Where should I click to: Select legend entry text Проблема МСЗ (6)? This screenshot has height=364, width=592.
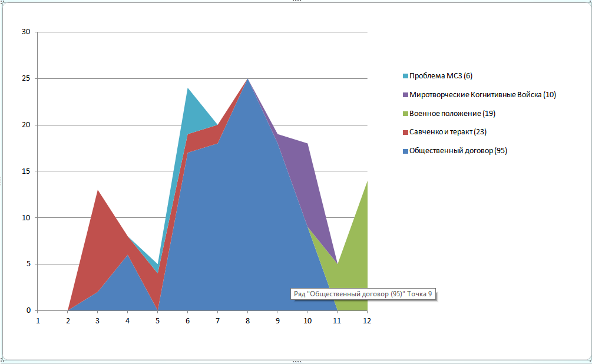pyautogui.click(x=441, y=76)
